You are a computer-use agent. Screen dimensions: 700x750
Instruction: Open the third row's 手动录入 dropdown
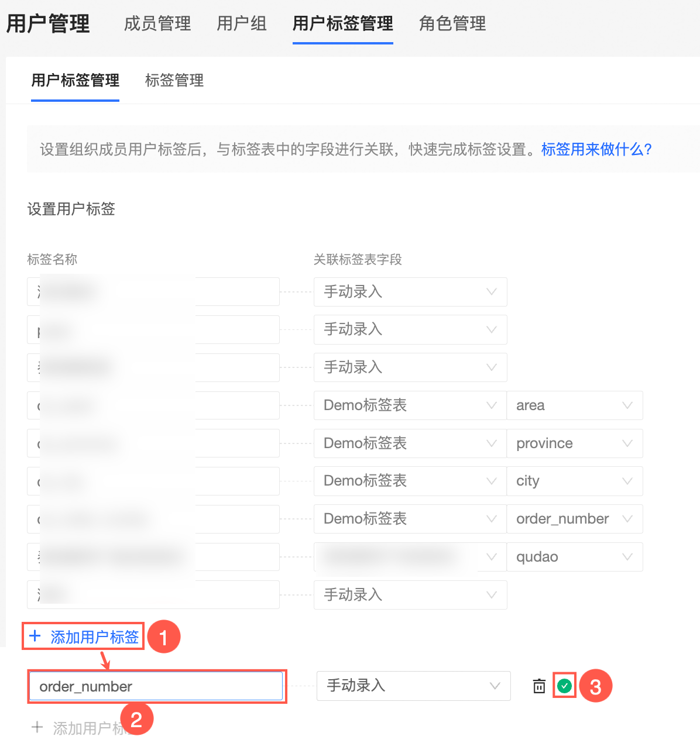[x=410, y=367]
